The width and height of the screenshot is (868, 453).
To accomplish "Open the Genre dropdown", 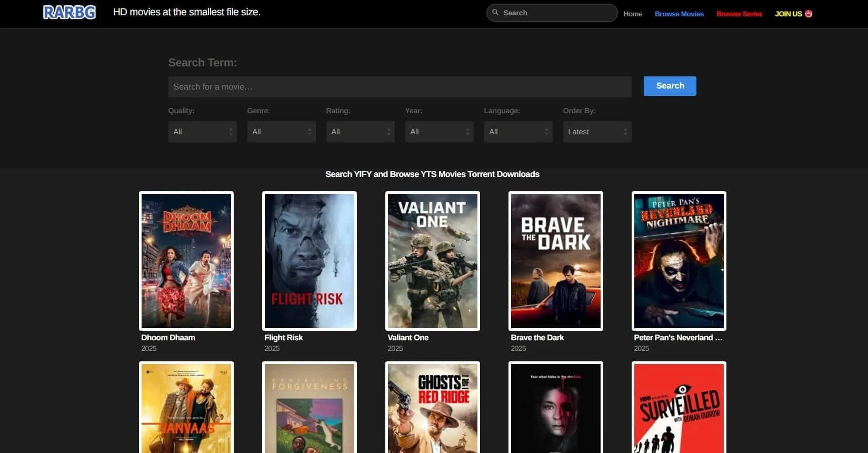I will tap(281, 132).
